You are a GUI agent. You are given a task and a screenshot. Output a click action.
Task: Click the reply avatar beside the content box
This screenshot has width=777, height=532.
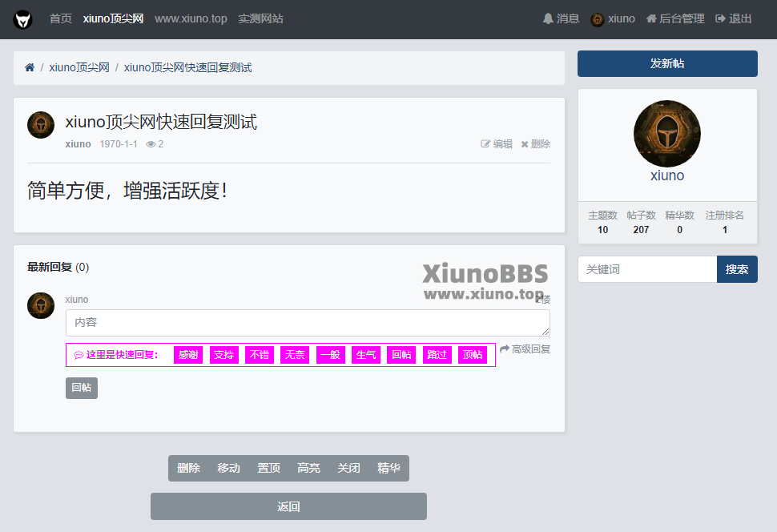[x=41, y=305]
